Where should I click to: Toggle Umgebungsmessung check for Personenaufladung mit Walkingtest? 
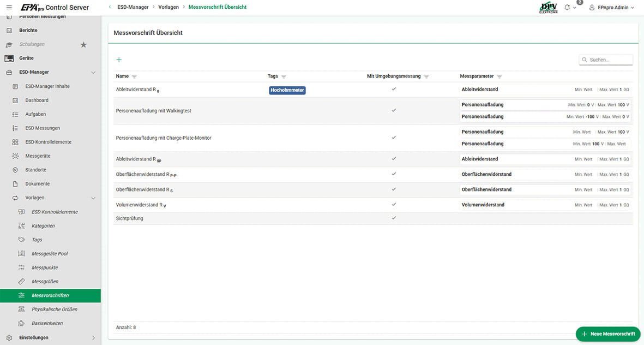click(394, 110)
